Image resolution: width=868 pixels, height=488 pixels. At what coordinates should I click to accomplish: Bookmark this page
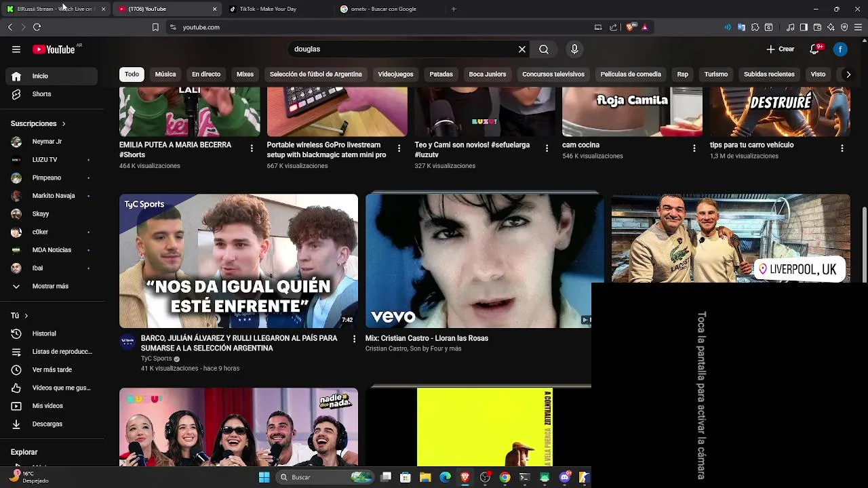[x=155, y=27]
